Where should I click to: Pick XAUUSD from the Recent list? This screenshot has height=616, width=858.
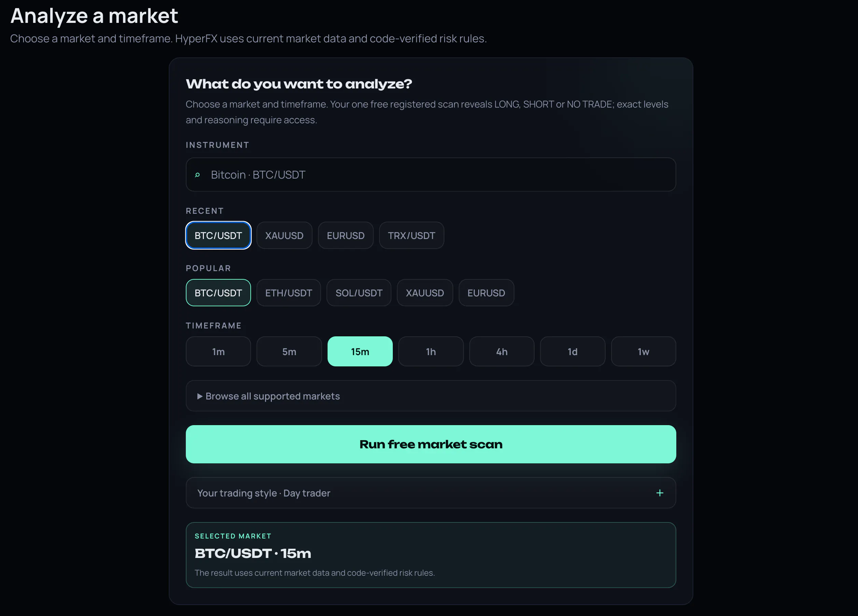(284, 235)
